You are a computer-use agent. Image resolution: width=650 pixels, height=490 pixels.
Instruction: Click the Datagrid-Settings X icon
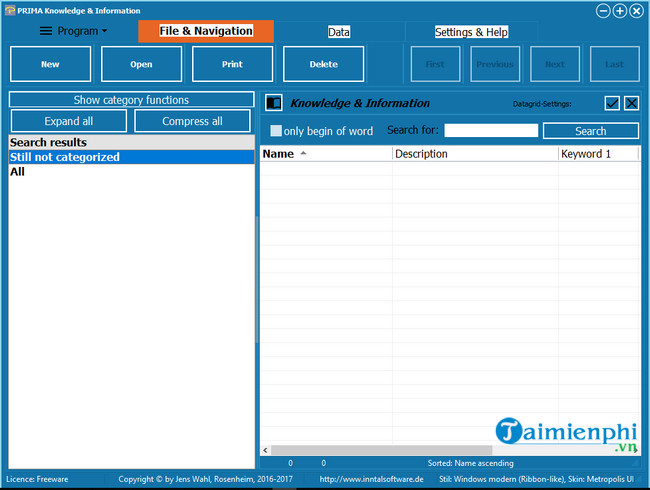(x=631, y=103)
